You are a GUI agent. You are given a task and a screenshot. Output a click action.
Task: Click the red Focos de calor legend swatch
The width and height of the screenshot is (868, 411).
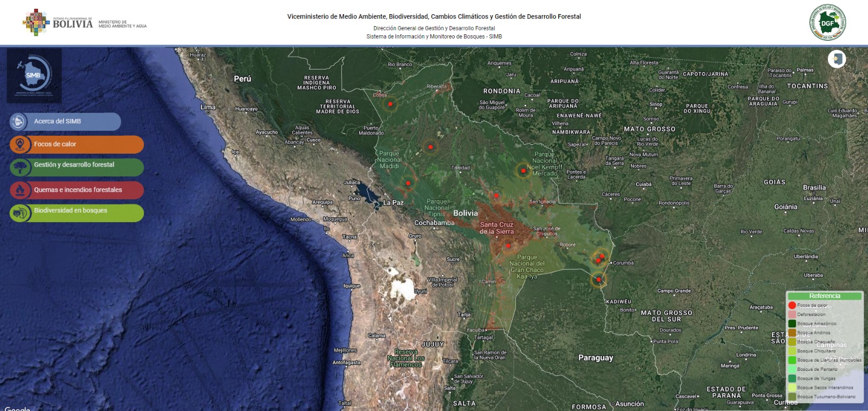tap(792, 305)
